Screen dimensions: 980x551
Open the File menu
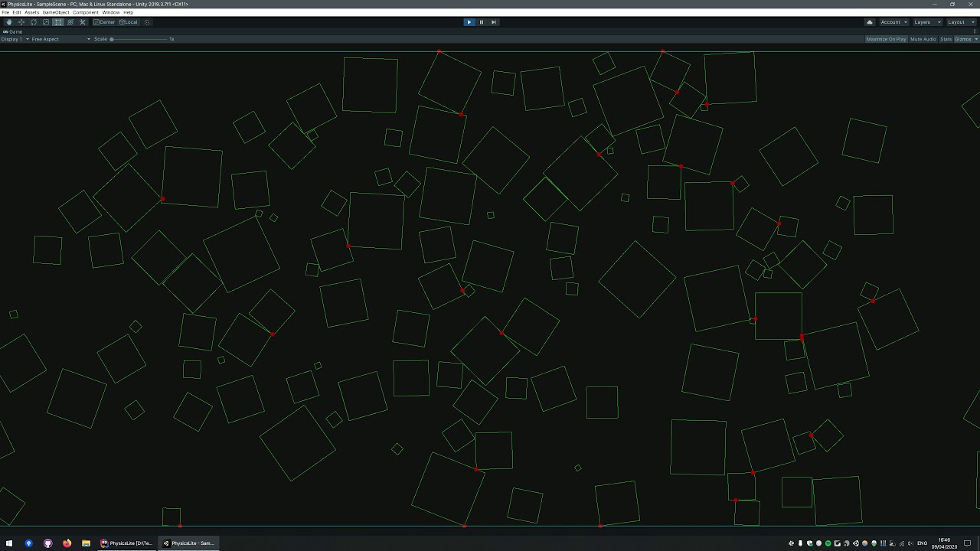[x=5, y=12]
